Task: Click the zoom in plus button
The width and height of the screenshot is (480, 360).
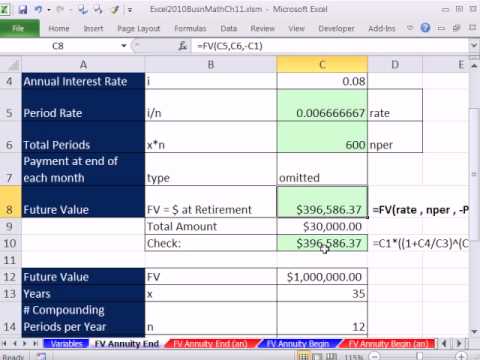Action: 461,356
